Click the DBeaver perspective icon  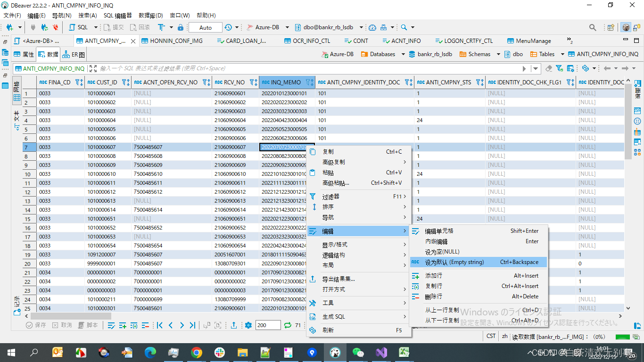pos(626,27)
